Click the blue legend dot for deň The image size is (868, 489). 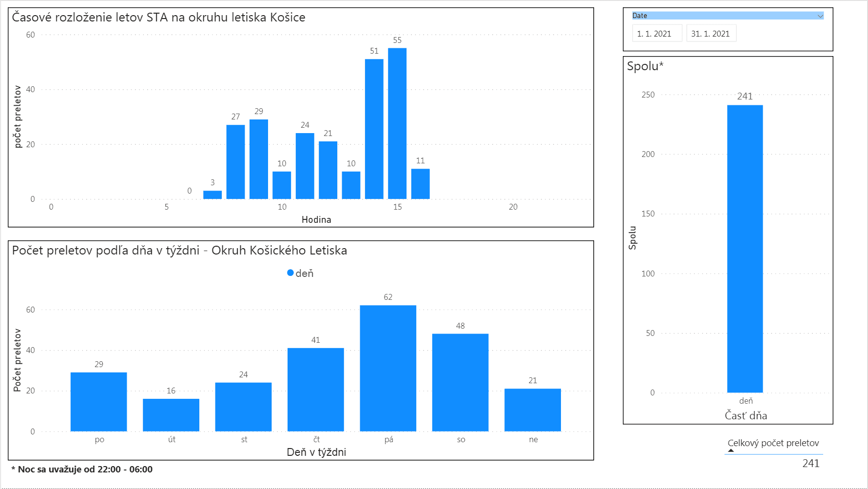click(x=290, y=273)
